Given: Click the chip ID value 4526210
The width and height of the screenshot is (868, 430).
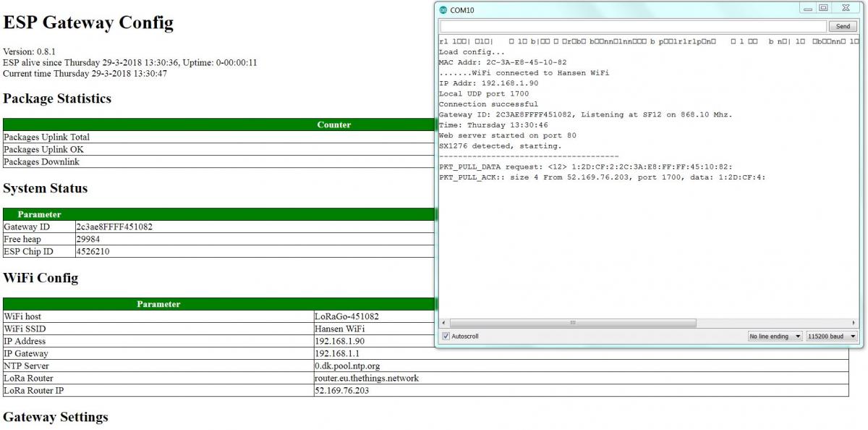Looking at the screenshot, I should [93, 251].
